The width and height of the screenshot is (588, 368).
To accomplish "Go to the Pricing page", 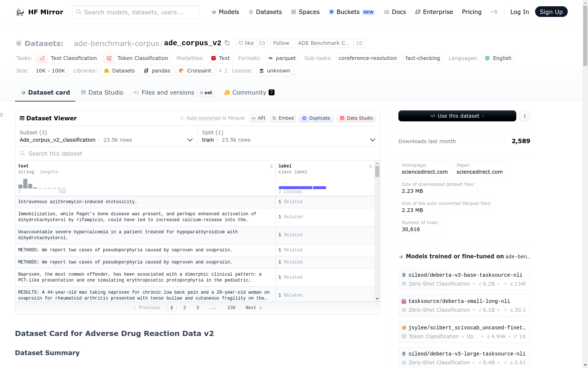I will 472,12.
